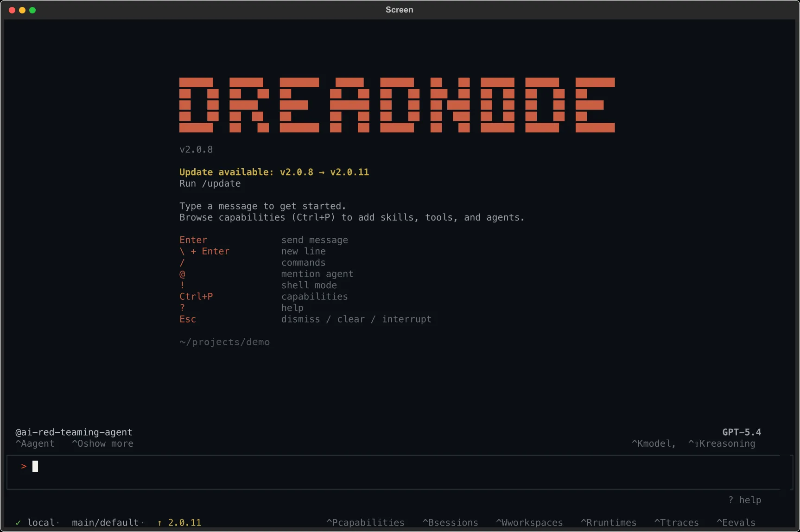Click the DREADNODE ASCII logo

[397, 105]
